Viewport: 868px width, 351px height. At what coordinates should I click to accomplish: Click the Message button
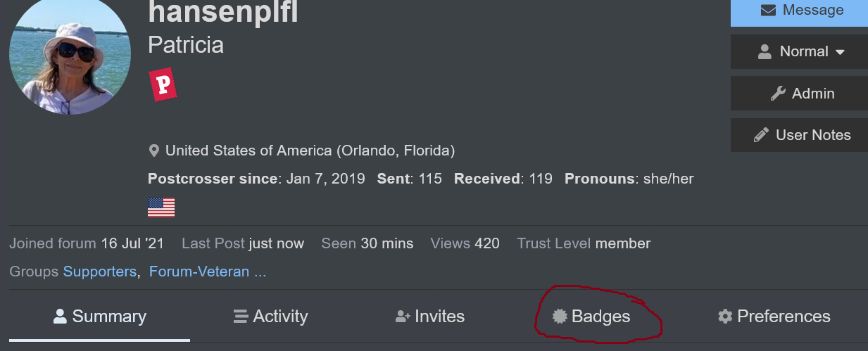799,12
